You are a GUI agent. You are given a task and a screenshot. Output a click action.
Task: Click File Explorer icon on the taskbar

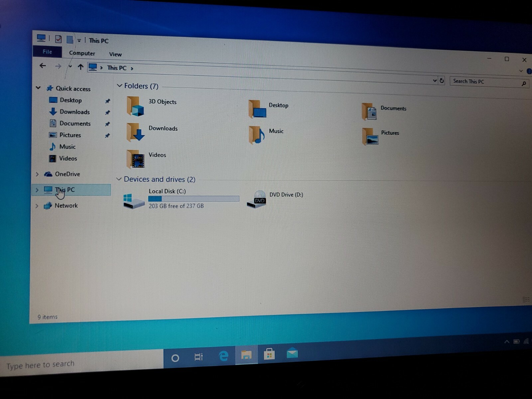(x=246, y=355)
